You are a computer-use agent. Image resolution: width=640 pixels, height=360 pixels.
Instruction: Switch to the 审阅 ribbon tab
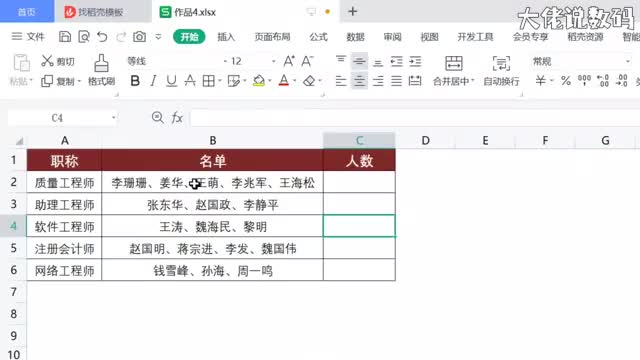(x=392, y=37)
